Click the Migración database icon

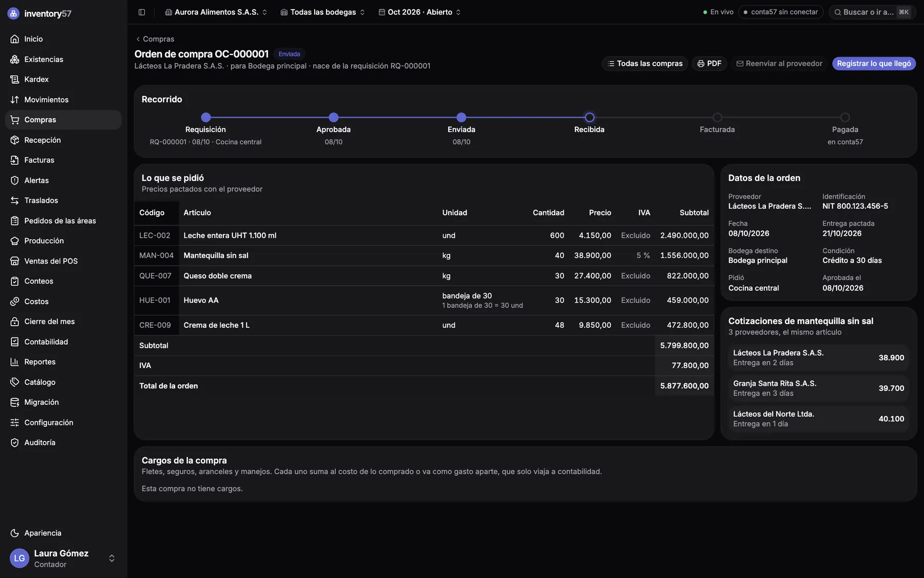(14, 402)
